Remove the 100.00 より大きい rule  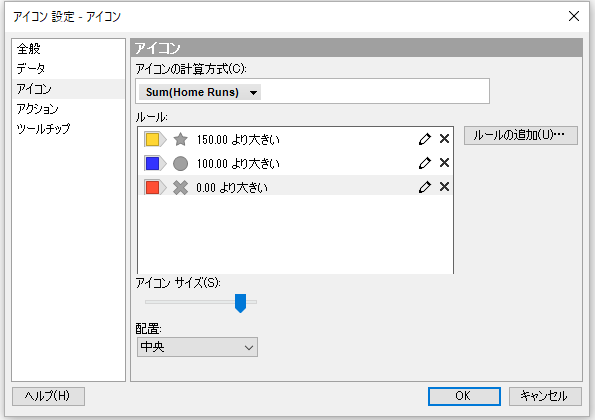(444, 163)
